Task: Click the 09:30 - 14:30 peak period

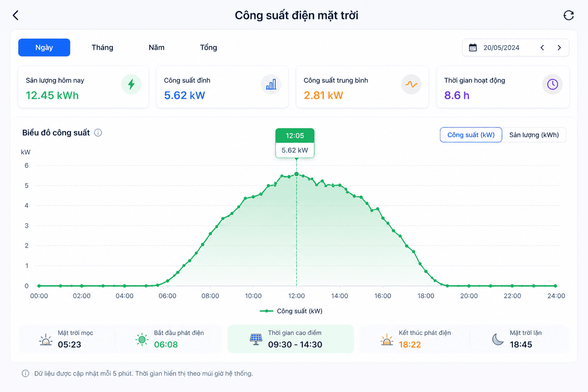Action: (x=295, y=345)
